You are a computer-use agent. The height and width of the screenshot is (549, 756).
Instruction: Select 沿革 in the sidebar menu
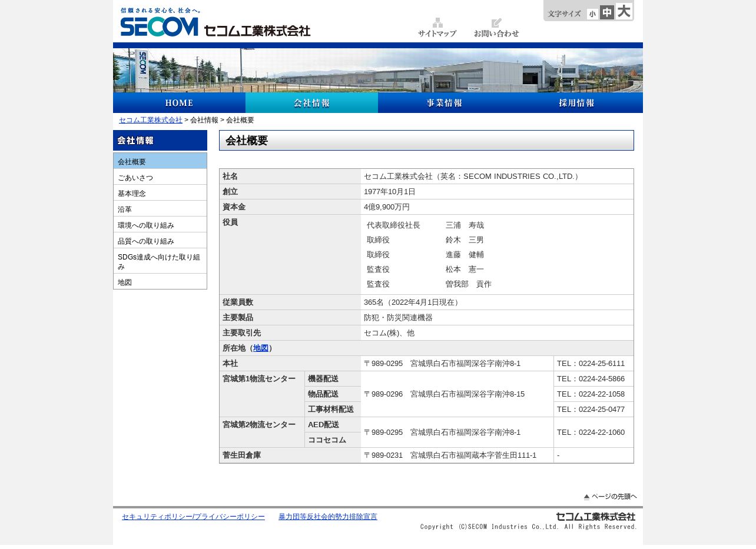[x=160, y=209]
